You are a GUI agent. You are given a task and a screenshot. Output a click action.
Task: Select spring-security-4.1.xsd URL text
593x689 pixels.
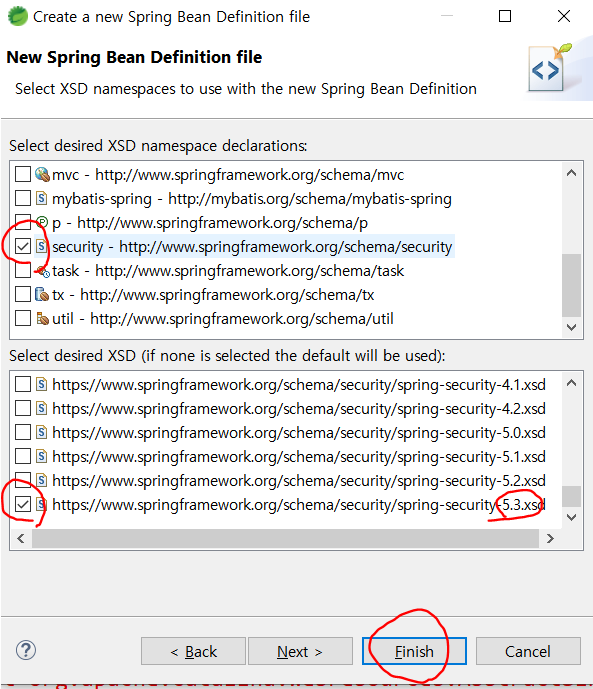pyautogui.click(x=299, y=384)
